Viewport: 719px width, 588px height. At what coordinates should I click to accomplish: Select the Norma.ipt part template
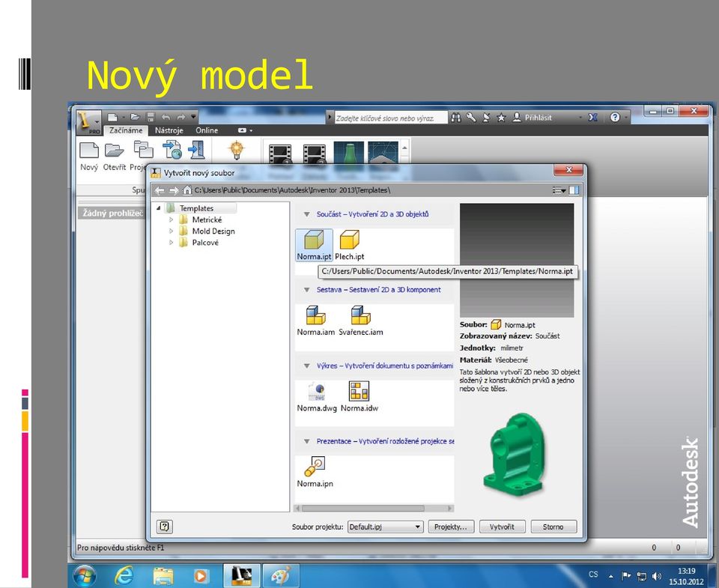pyautogui.click(x=314, y=245)
